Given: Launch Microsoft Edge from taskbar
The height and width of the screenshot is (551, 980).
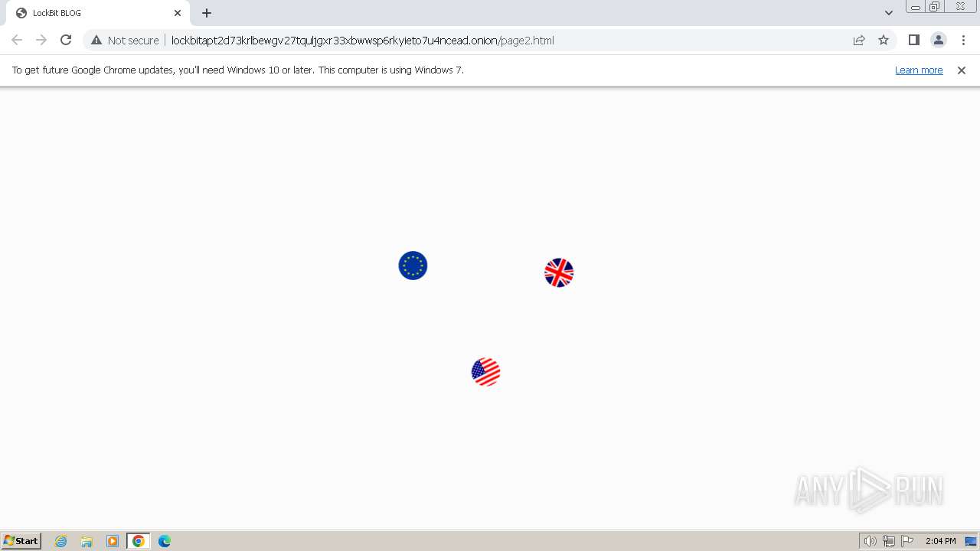Looking at the screenshot, I should [x=165, y=541].
